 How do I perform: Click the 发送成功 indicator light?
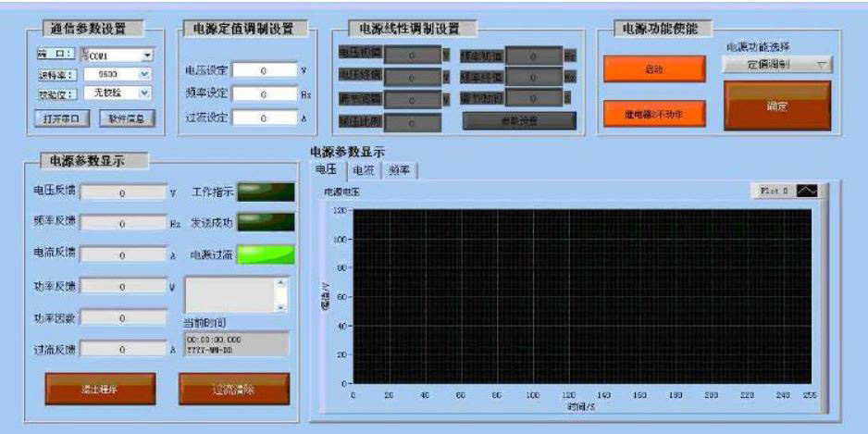[x=266, y=222]
